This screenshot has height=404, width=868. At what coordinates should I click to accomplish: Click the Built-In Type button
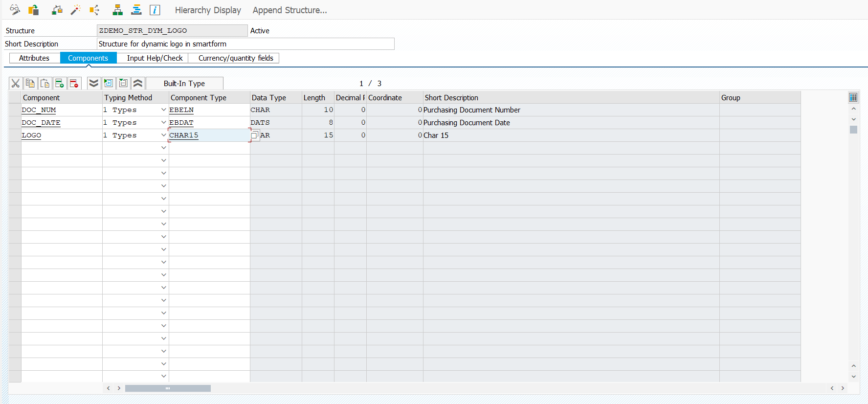(184, 84)
